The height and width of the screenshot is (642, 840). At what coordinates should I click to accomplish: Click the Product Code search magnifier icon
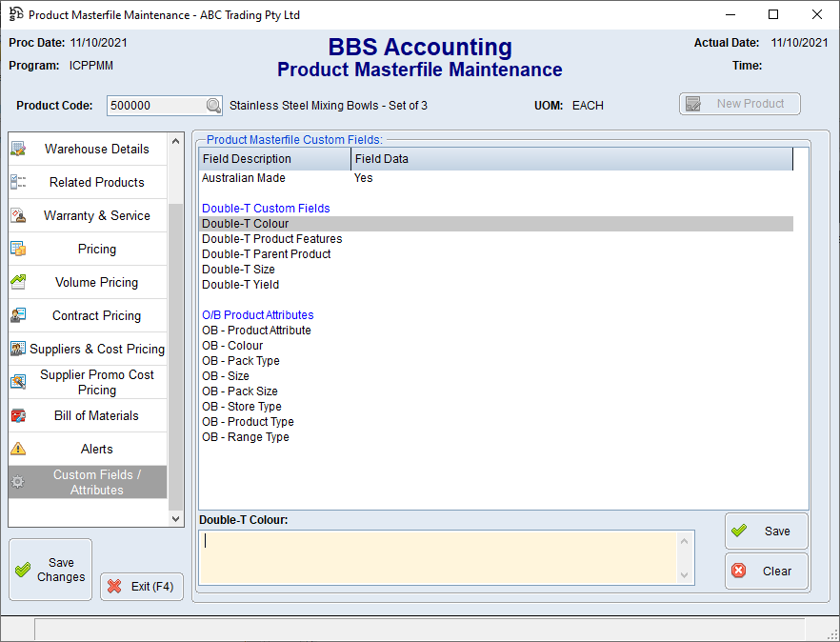tap(213, 106)
